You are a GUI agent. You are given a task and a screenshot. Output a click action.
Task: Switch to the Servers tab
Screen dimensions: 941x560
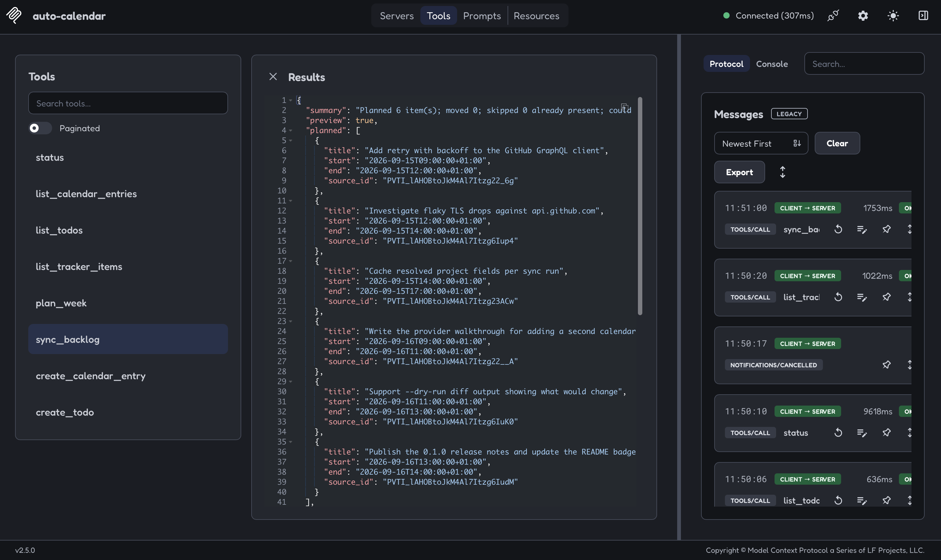[x=397, y=15]
